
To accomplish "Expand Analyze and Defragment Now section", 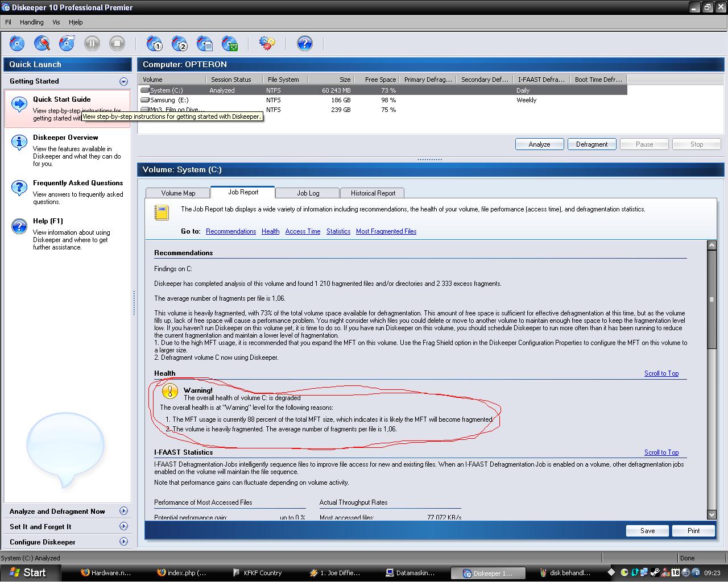I will tap(123, 511).
